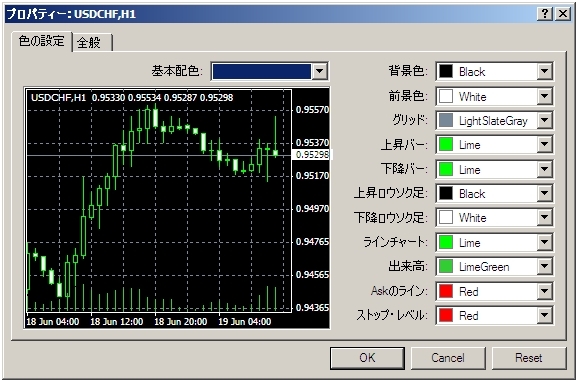This screenshot has width=578, height=382.
Task: Open the ストップ・レベル Red dropdown
Action: coord(544,316)
